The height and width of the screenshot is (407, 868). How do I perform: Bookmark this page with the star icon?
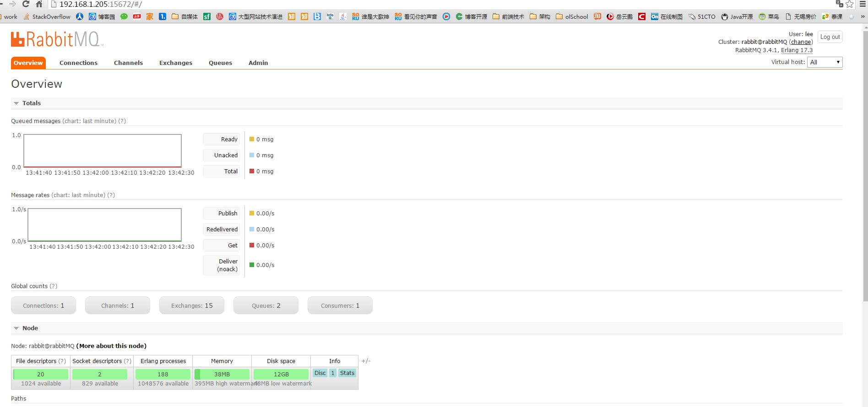850,4
